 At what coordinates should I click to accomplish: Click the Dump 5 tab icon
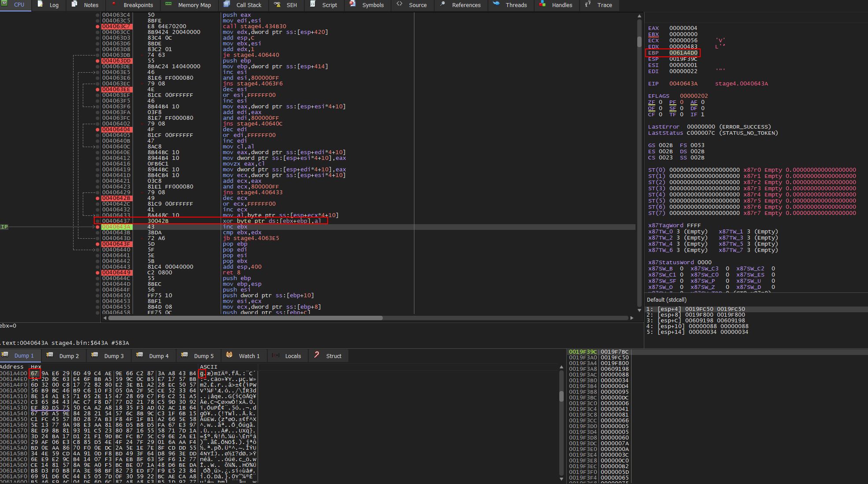click(185, 355)
